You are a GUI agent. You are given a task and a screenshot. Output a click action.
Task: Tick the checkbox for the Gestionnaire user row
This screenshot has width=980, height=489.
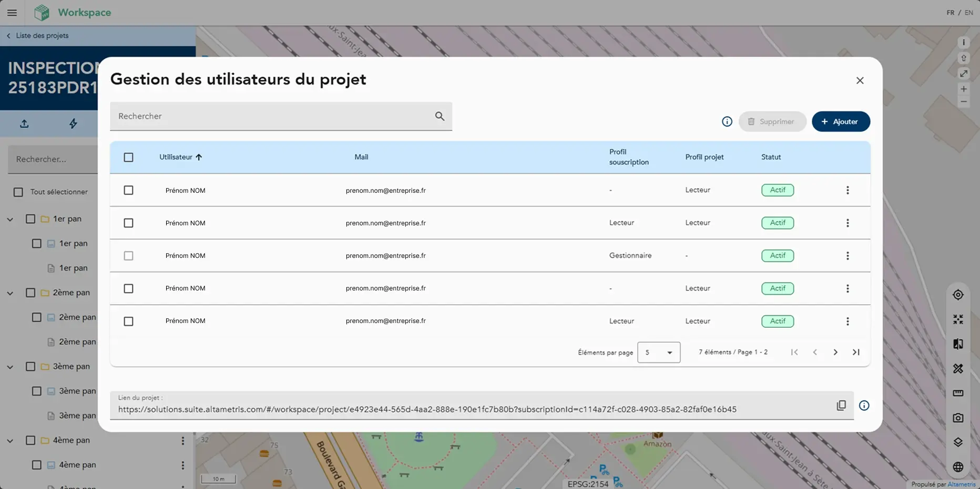[x=128, y=256]
